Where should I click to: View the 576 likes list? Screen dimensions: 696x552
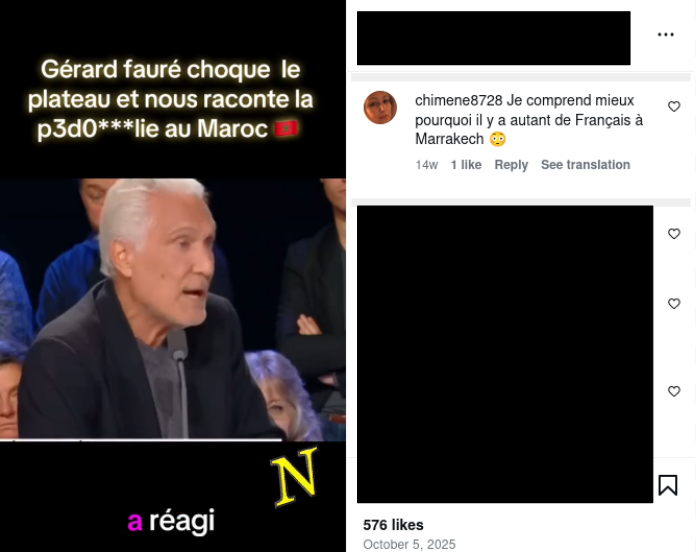tap(393, 525)
